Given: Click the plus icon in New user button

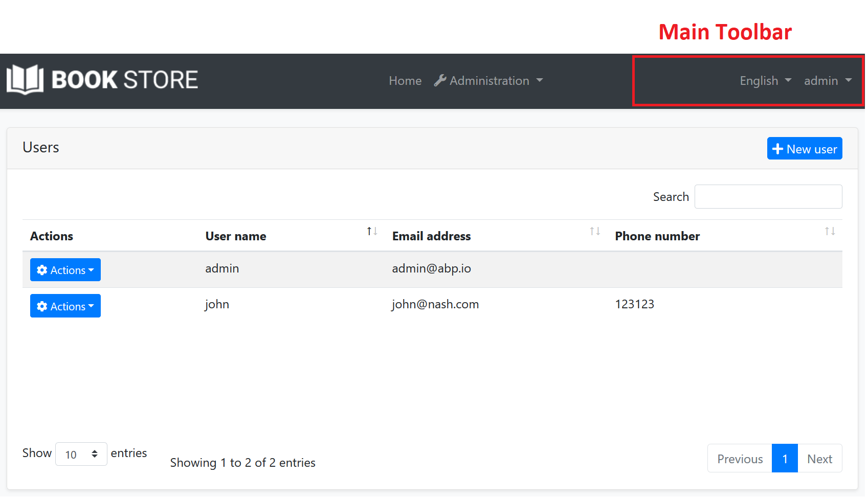Looking at the screenshot, I should 778,148.
